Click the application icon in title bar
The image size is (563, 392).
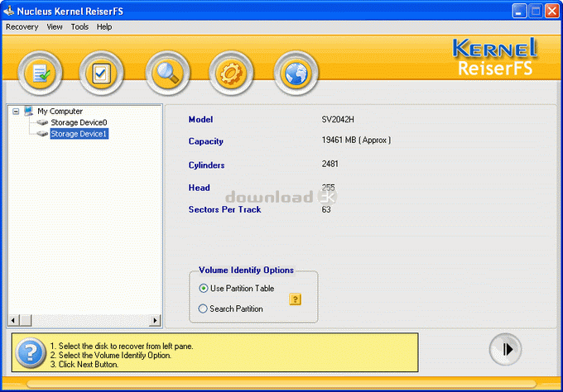point(9,11)
